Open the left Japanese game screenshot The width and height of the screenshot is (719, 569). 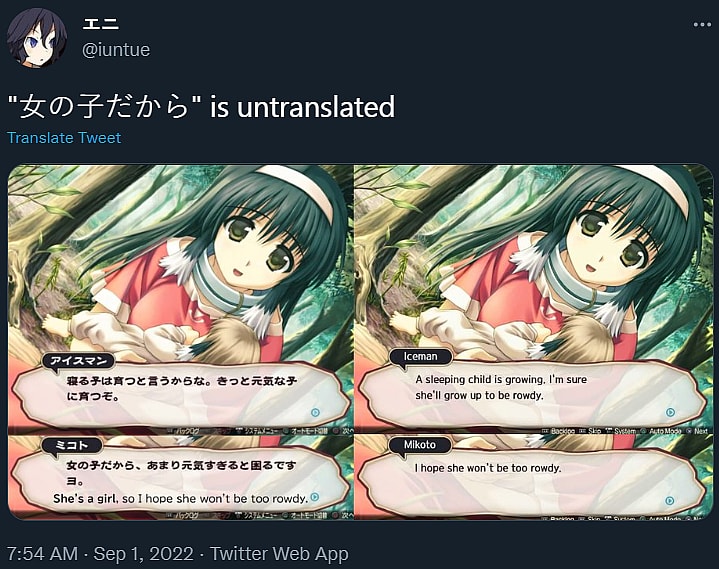pyautogui.click(x=181, y=342)
